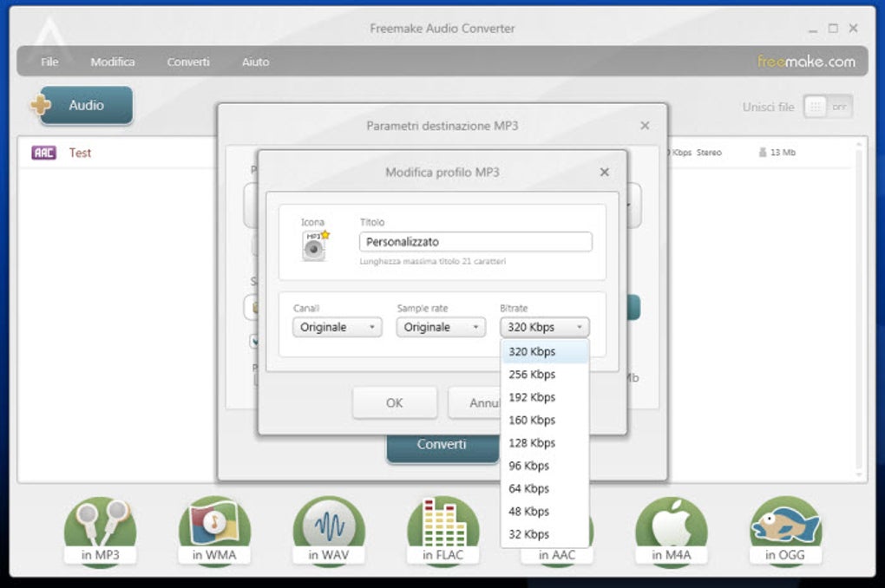
Task: Pick the 'in FLAC' equalizer icon
Action: coord(443,531)
